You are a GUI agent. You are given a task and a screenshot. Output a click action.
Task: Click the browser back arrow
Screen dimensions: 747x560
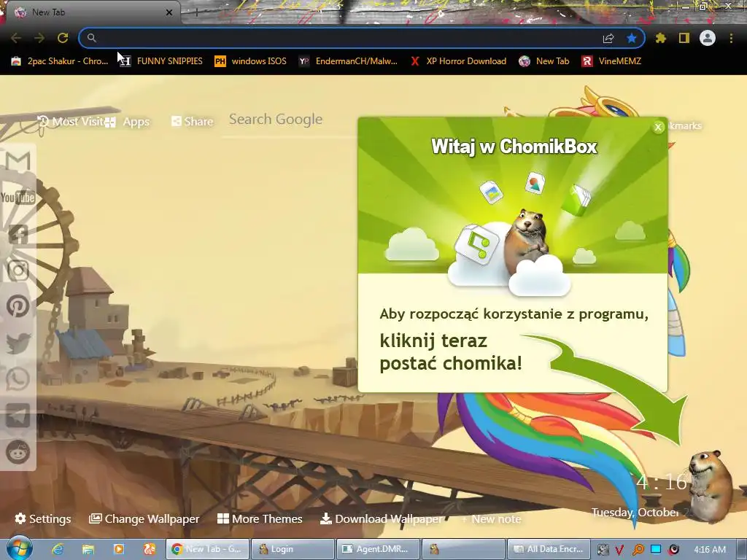click(16, 38)
